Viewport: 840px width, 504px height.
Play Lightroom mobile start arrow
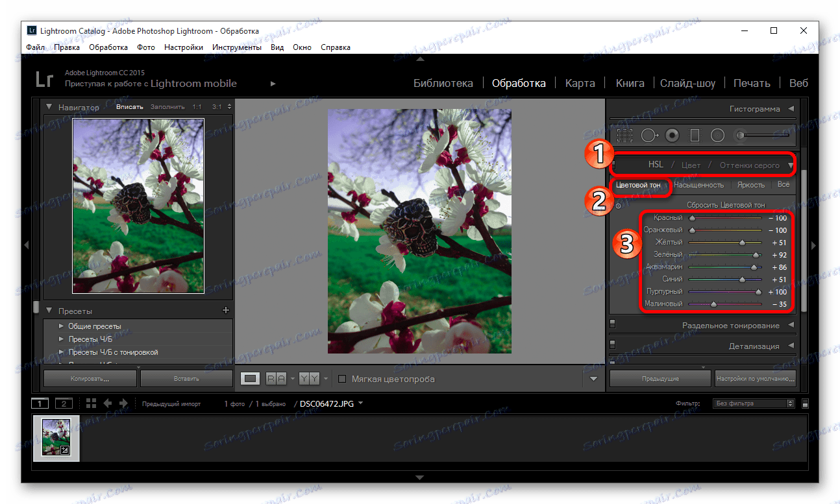pos(273,84)
